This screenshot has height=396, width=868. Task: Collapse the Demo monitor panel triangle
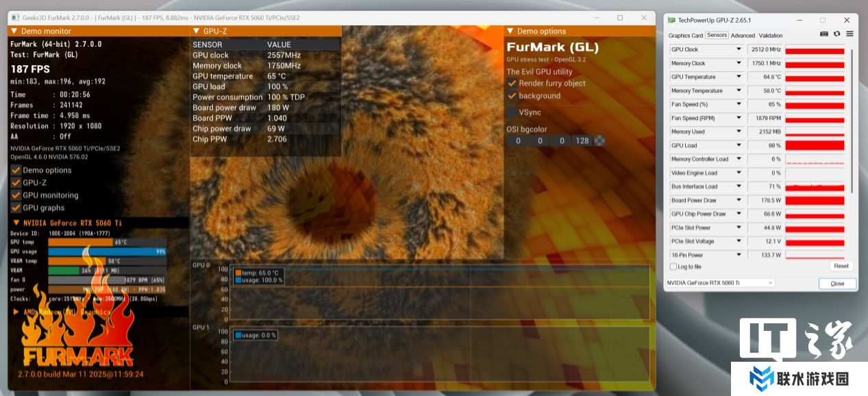click(13, 31)
